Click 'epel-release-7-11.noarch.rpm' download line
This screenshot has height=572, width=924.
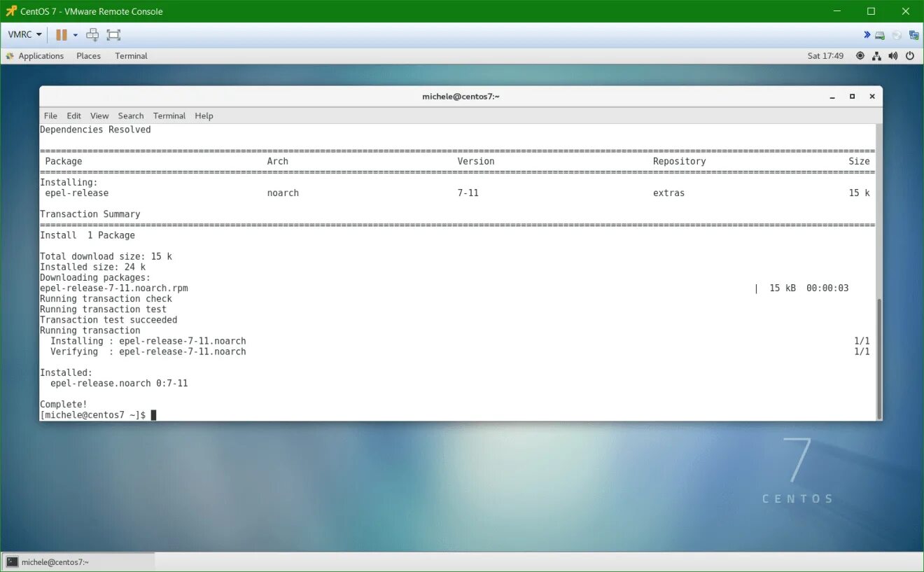coord(114,288)
